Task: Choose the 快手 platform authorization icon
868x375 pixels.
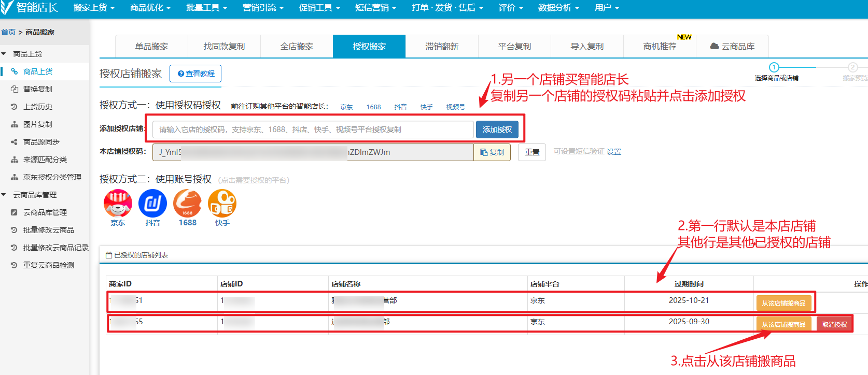Action: [x=222, y=204]
